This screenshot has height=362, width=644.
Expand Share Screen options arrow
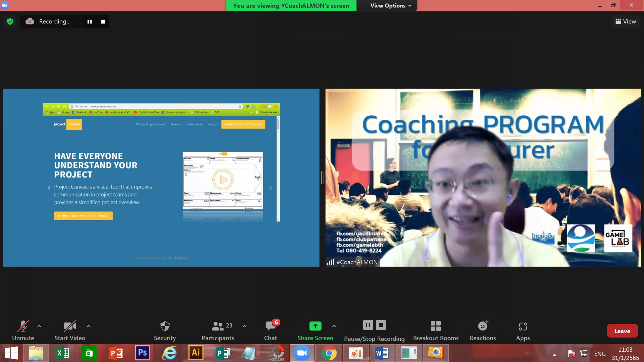tap(334, 326)
